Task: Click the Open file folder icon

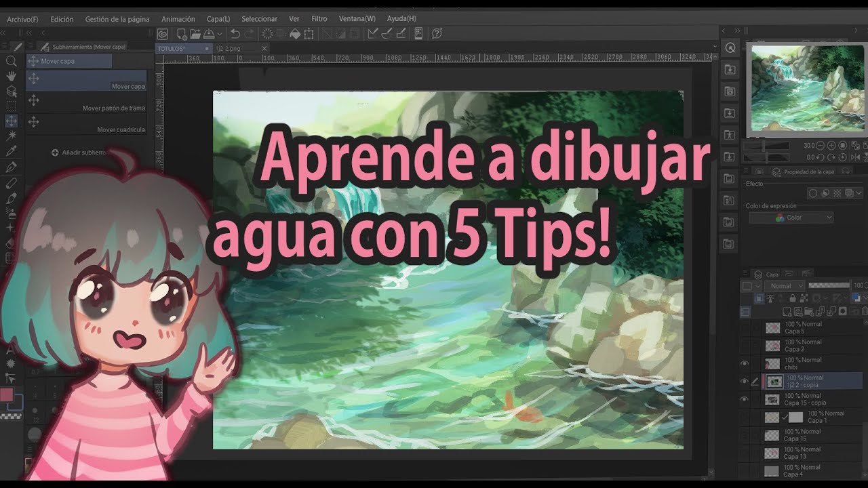Action: tap(195, 34)
